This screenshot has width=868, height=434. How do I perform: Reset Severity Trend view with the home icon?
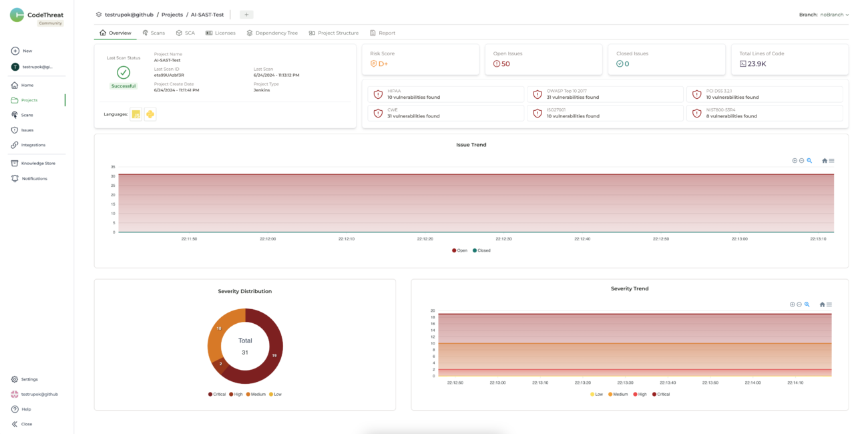(x=823, y=304)
